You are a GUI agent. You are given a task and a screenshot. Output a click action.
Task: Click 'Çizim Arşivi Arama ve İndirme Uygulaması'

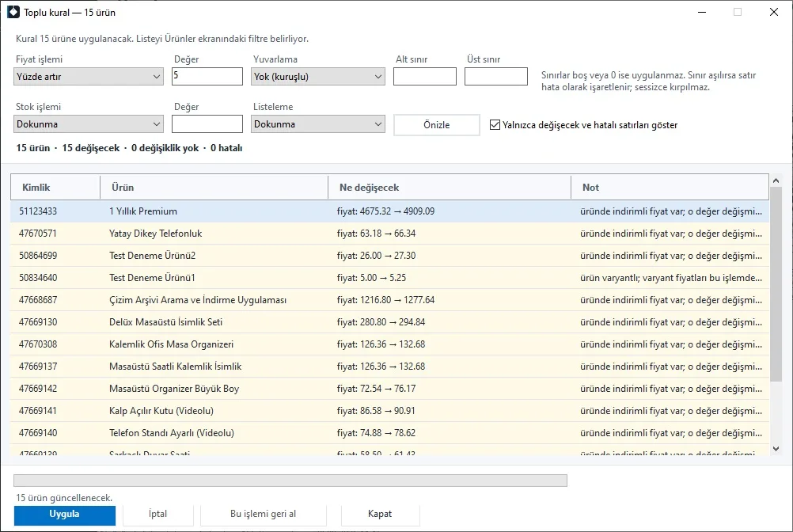click(198, 300)
